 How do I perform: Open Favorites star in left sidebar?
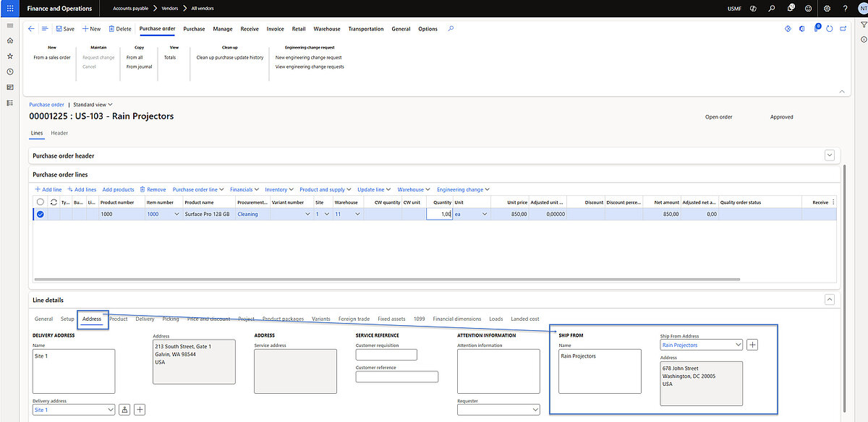coord(9,56)
